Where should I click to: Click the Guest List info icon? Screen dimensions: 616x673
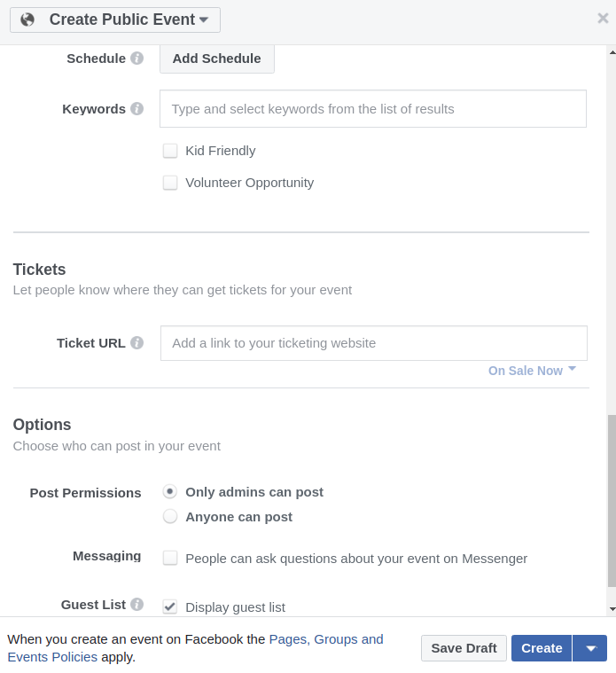click(137, 605)
